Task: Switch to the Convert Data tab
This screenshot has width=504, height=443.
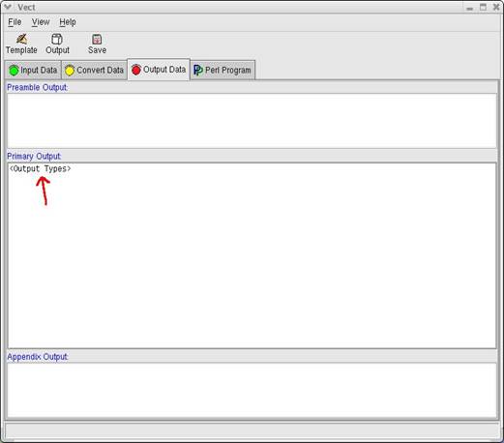Action: pos(95,70)
